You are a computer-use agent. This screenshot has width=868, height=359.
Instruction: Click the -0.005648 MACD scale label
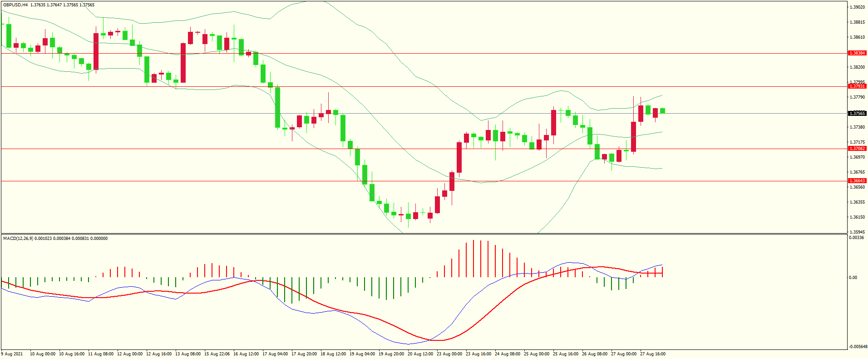[858, 347]
